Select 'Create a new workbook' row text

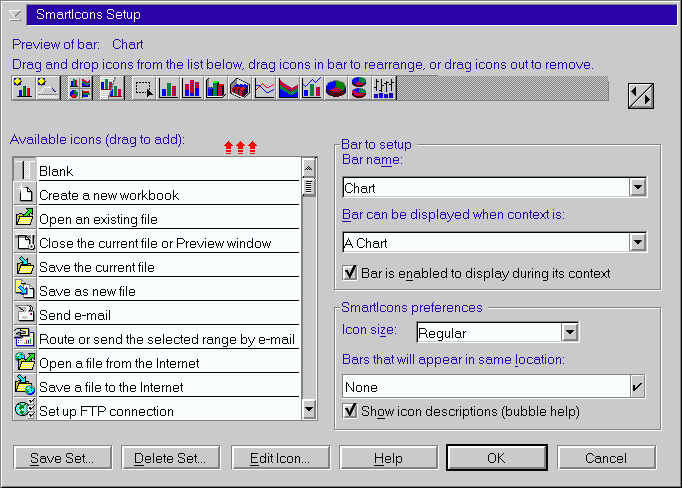click(x=109, y=195)
